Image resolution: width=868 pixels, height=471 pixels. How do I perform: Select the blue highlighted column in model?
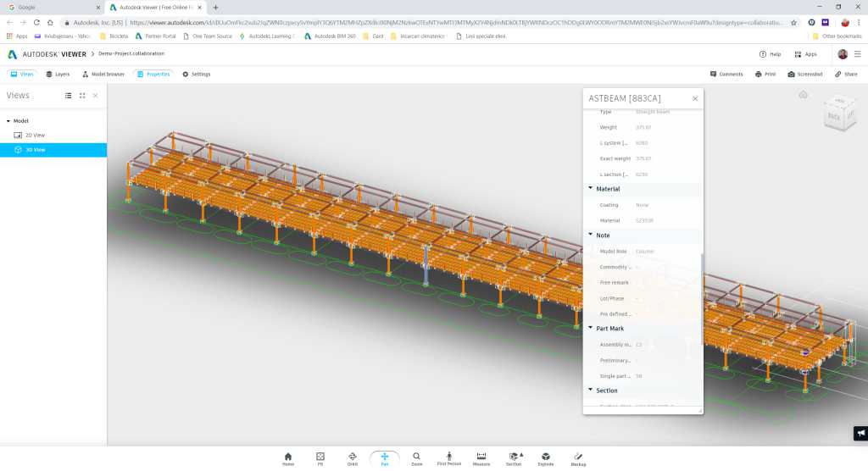click(x=426, y=264)
